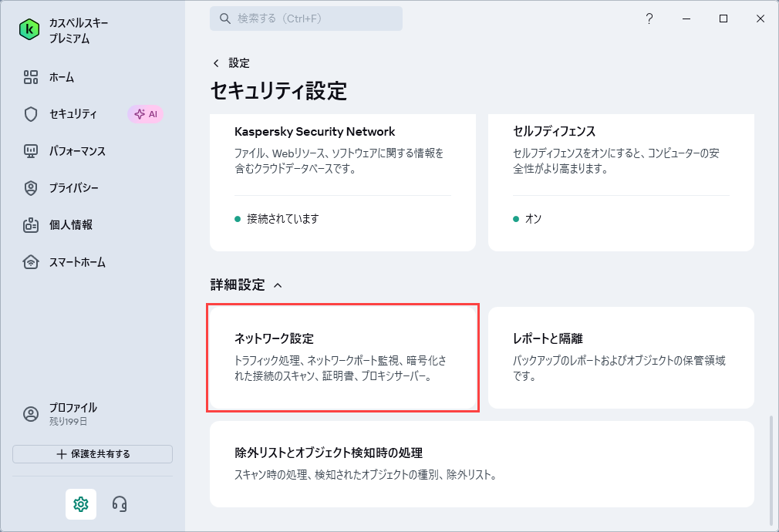
Task: Open the Kaspersky Security Network card
Action: 342,182
